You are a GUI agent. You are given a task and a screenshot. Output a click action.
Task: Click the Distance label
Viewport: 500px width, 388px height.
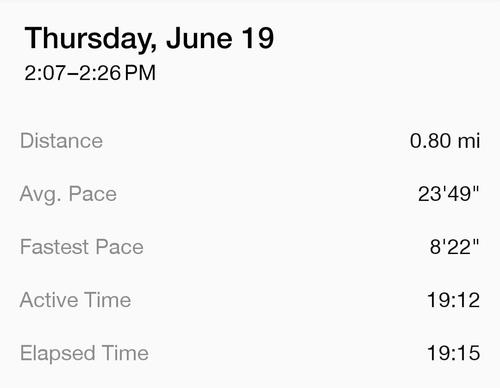[61, 141]
